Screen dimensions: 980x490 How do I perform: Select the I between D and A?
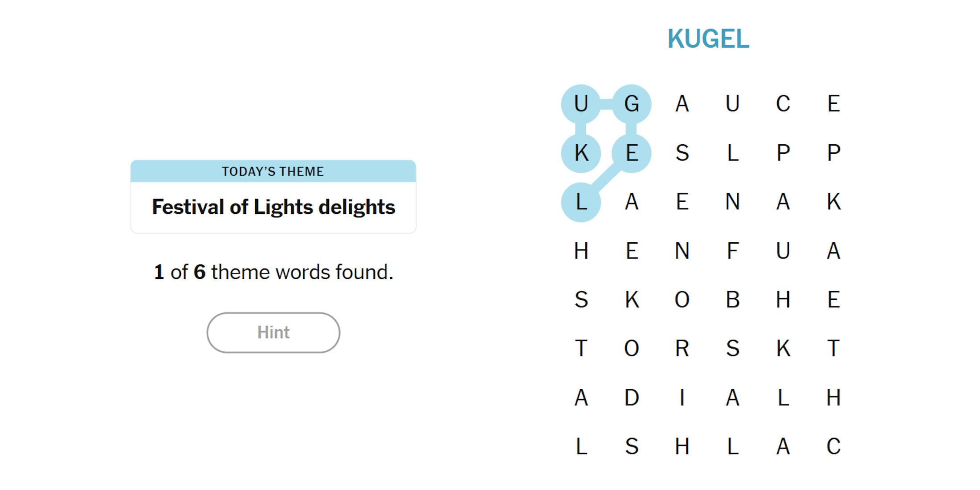tap(682, 397)
